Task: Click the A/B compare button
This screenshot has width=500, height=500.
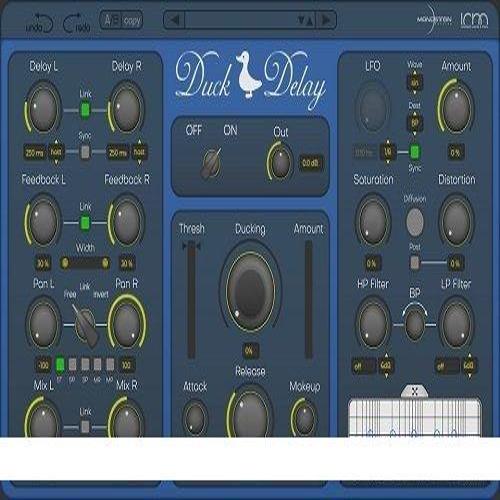Action: 111,21
